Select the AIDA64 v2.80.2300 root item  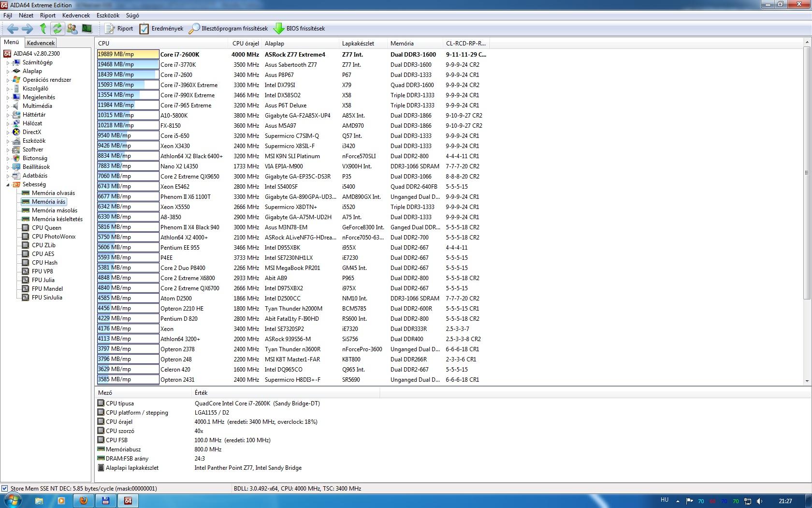point(36,54)
